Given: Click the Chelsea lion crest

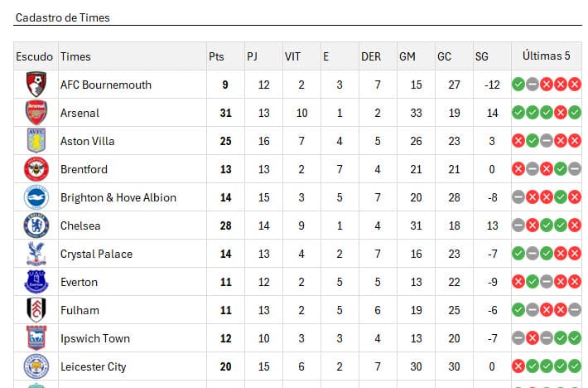Looking at the screenshot, I should 36,226.
